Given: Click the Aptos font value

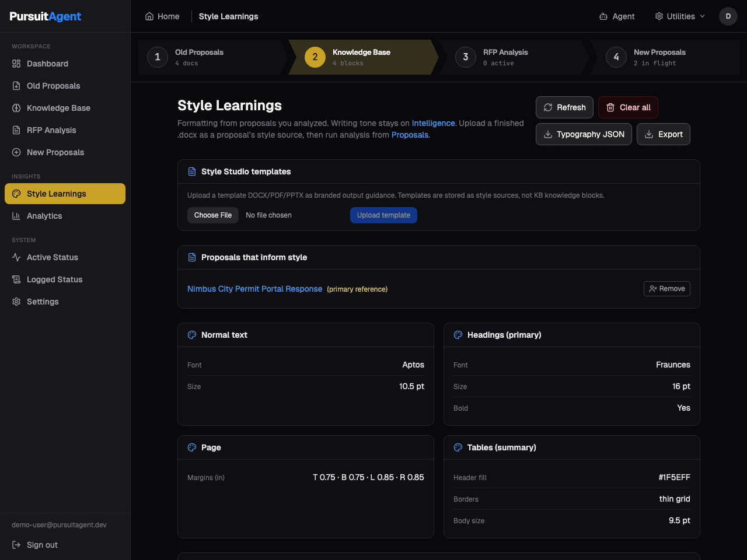Looking at the screenshot, I should point(413,365).
